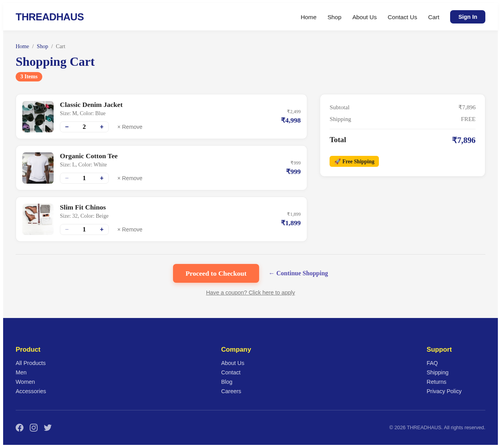This screenshot has width=501, height=448.
Task: Open FAQ footer link
Action: tap(432, 363)
